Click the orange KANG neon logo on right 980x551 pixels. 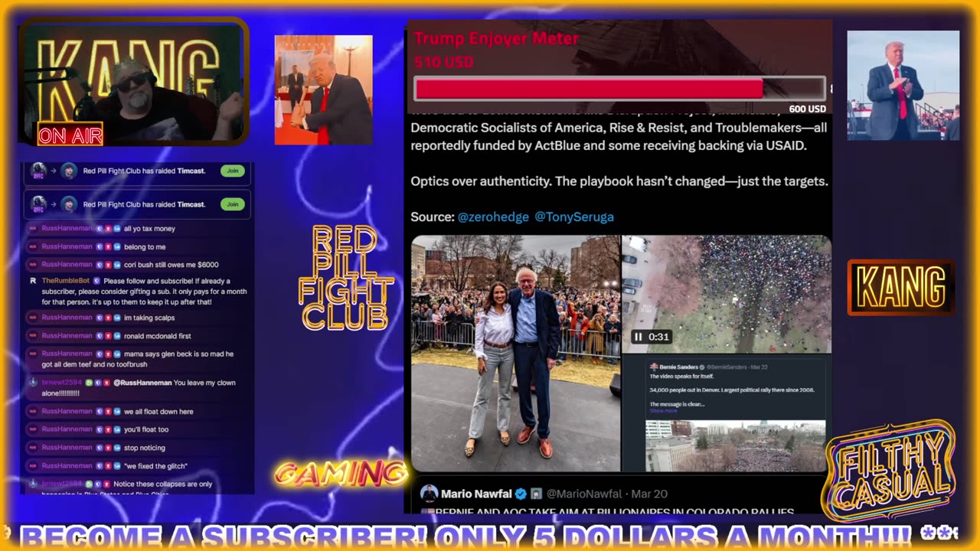point(900,288)
